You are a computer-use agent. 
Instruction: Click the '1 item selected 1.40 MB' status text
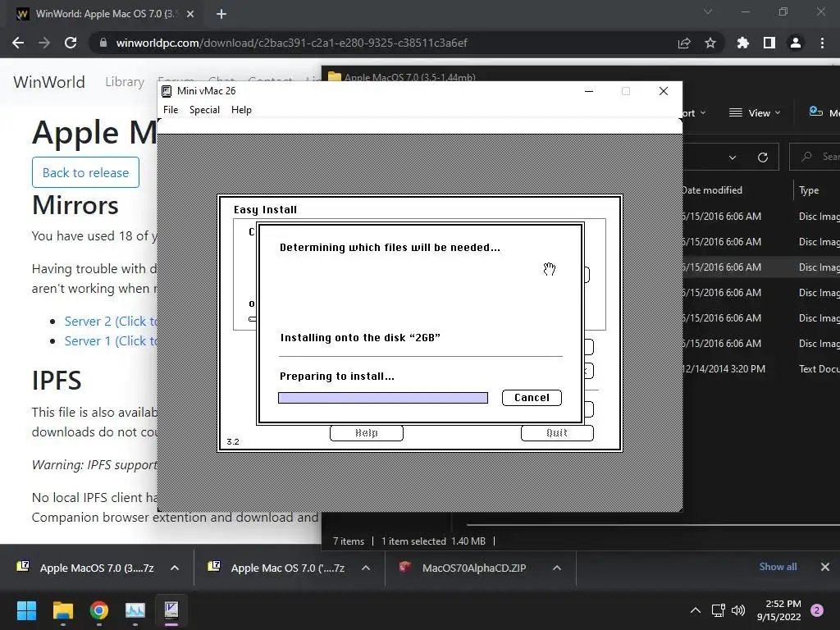tap(433, 541)
